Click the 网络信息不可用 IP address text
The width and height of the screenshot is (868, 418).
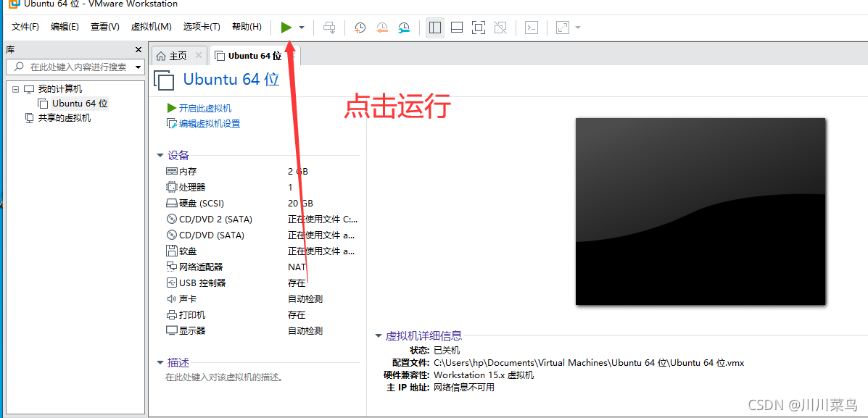(x=464, y=387)
